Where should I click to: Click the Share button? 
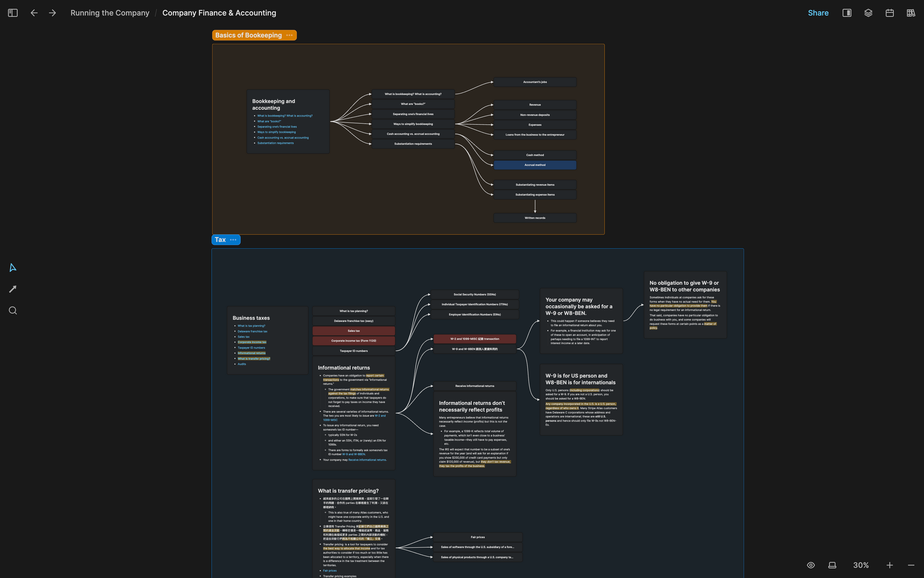pos(818,13)
